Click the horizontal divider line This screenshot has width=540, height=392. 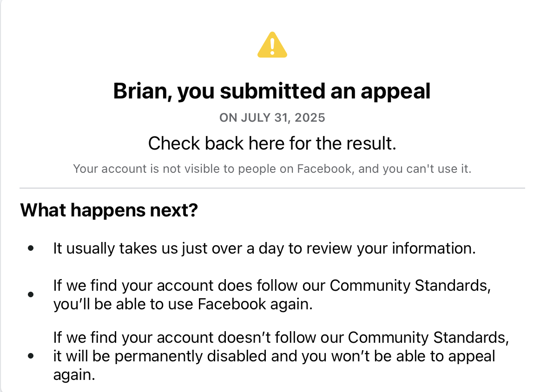click(x=272, y=188)
